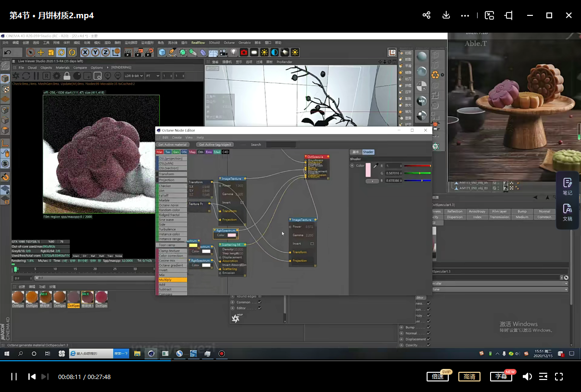Toggle the Y axis lock icon

point(95,52)
